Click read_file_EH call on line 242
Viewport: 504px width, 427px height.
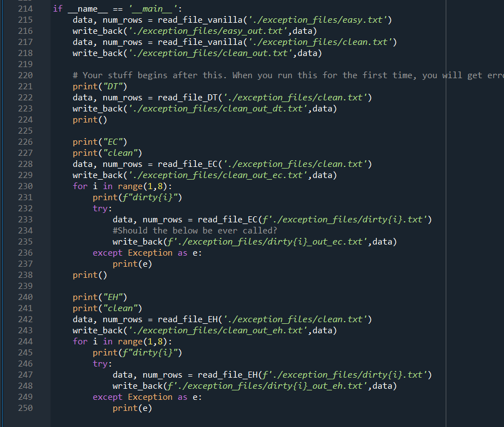pyautogui.click(x=265, y=319)
